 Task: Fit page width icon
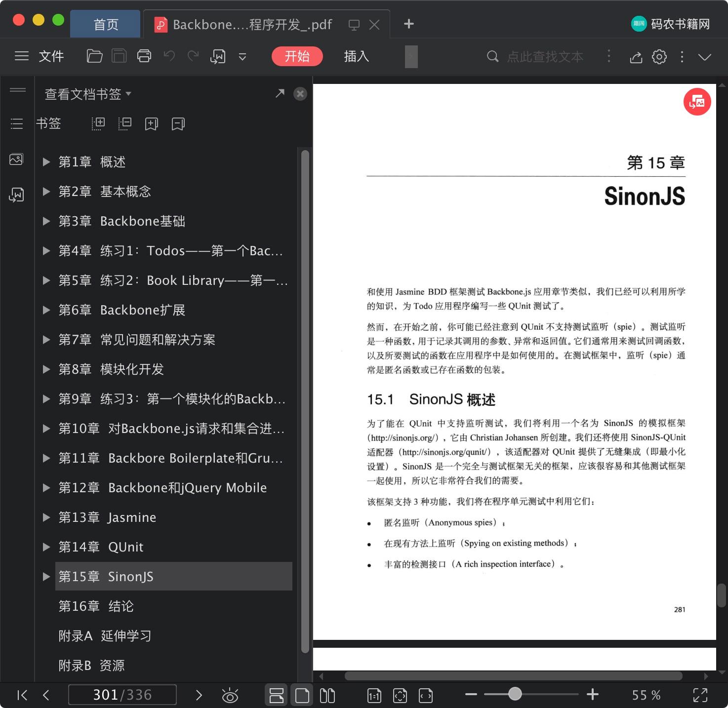click(x=425, y=695)
